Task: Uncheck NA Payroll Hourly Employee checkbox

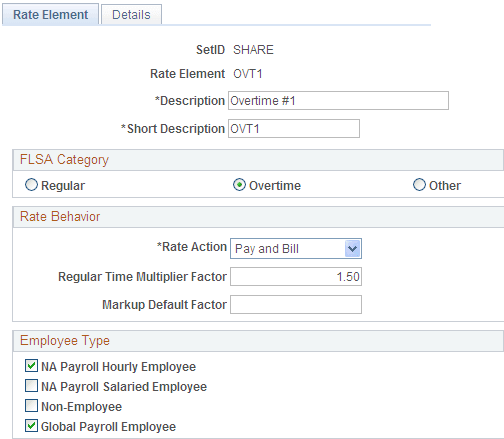Action: [31, 366]
